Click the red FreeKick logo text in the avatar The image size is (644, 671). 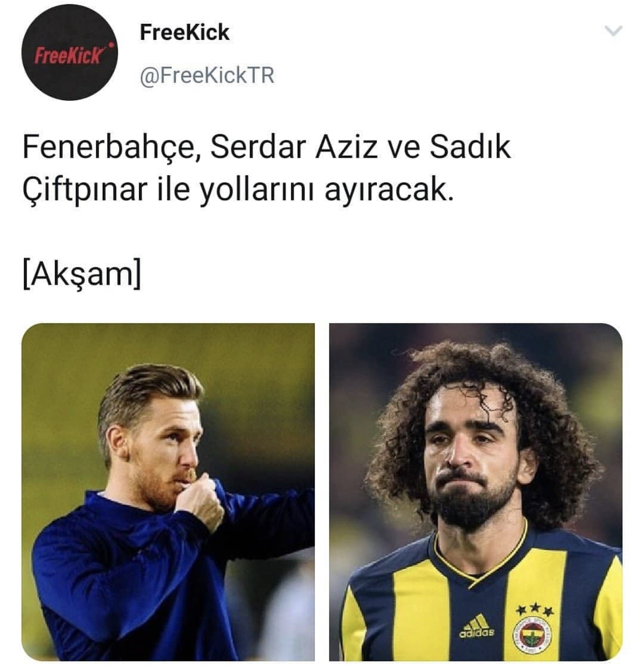[x=69, y=54]
